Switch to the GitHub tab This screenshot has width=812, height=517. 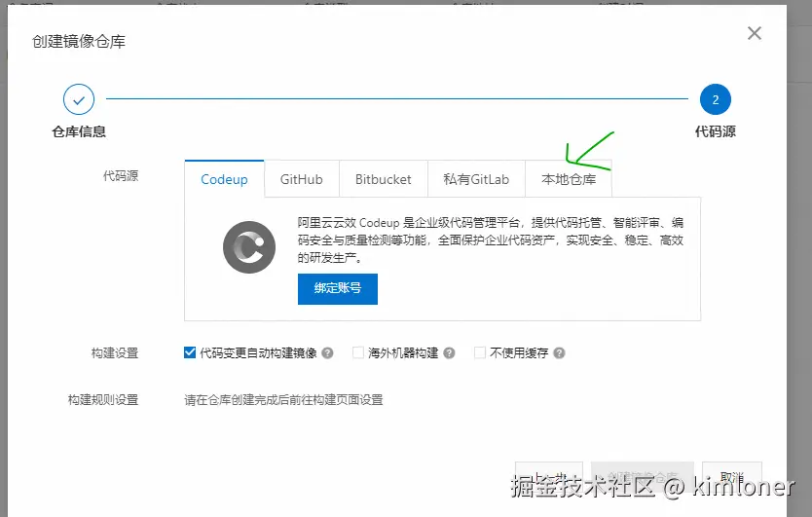(x=302, y=179)
